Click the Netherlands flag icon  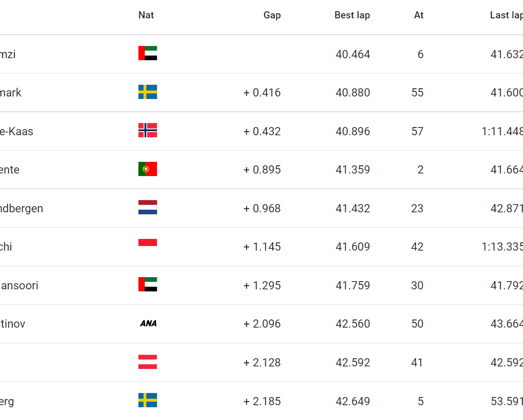coord(148,207)
